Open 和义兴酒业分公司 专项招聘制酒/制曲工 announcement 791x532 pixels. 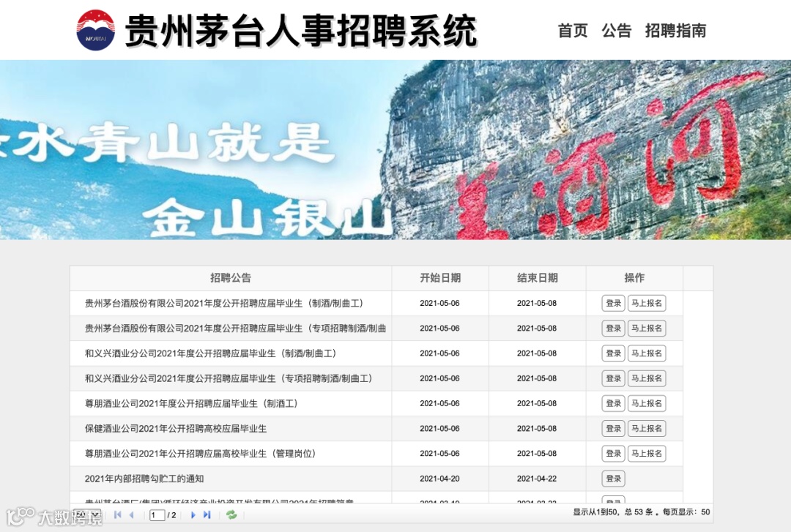tap(229, 378)
